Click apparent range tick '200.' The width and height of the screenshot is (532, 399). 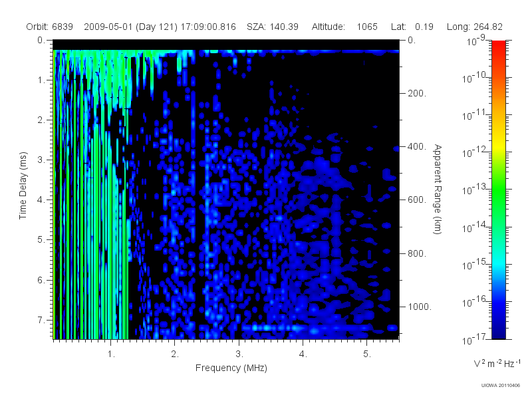coord(417,93)
